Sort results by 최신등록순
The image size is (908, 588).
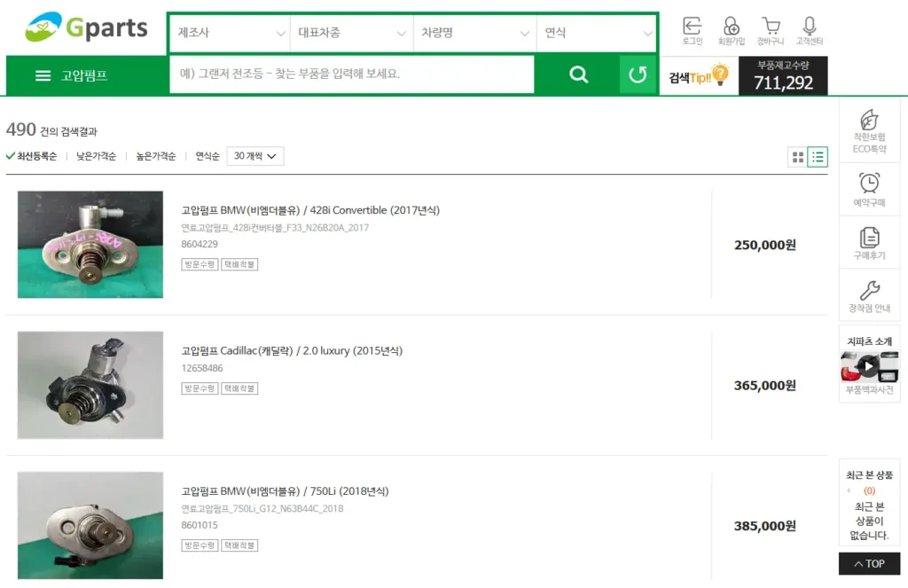32,156
